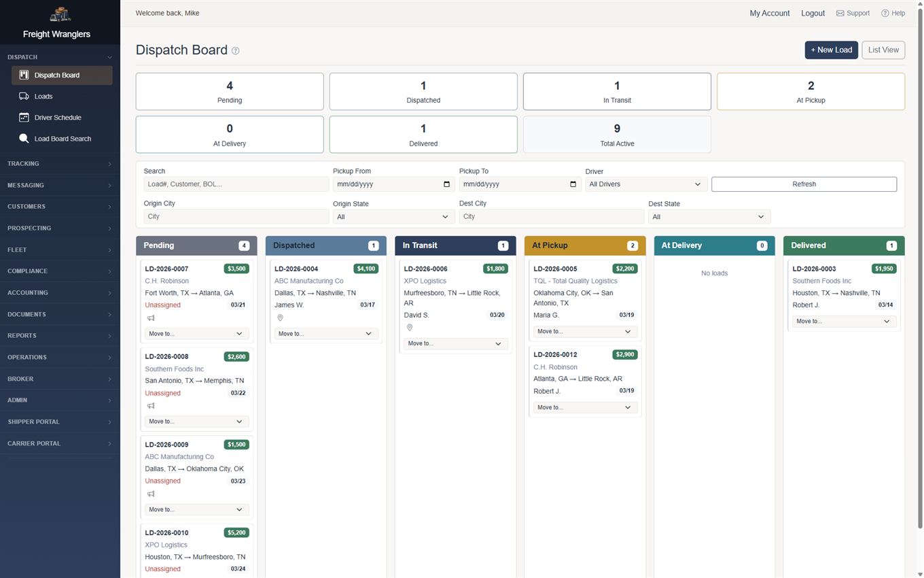Expand the Accounting sidebar section
Screen dimensions: 924x578
coord(60,292)
